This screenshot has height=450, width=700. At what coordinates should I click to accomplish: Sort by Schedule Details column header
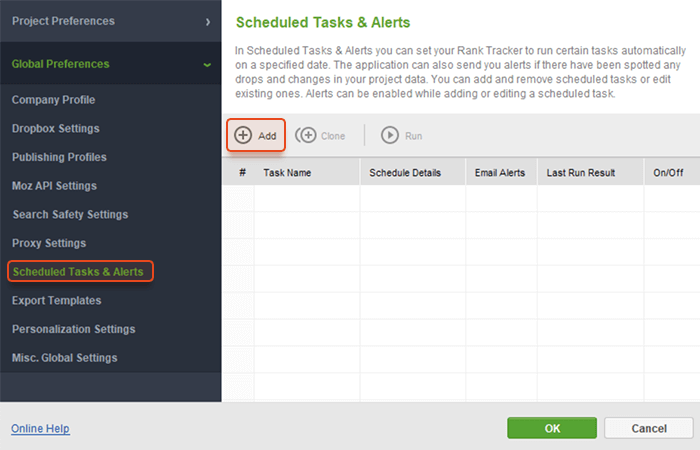413,172
